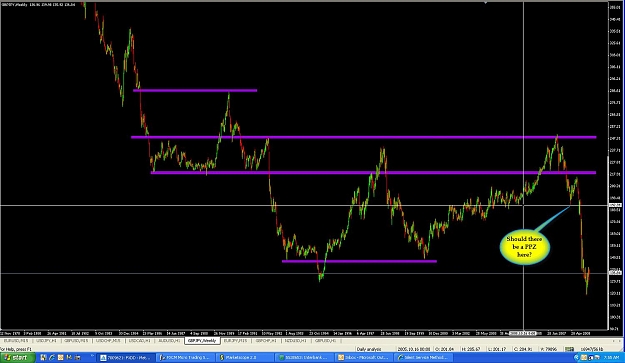Select the GBPUSD,H1 chart tab
The height and width of the screenshot is (363, 625).
326,341
